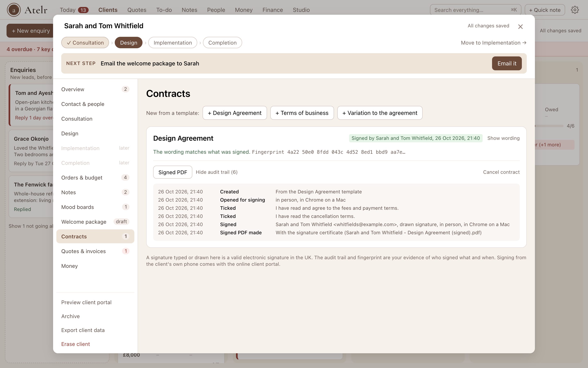The image size is (588, 368).
Task: Open Welcome package draft section
Action: click(x=95, y=222)
